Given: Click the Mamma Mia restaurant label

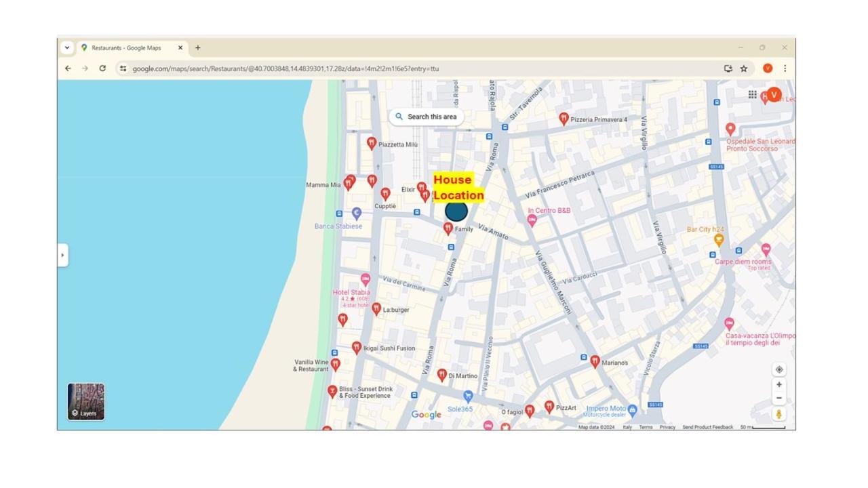Looking at the screenshot, I should tap(323, 185).
